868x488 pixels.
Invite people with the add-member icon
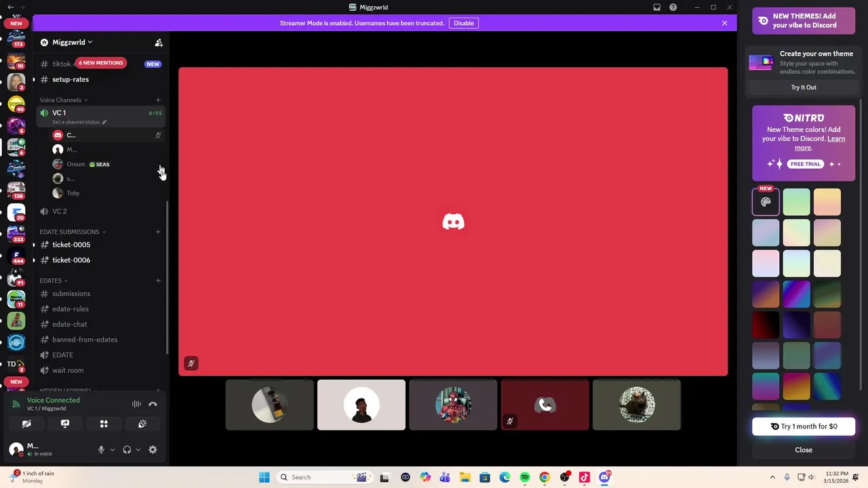click(159, 43)
